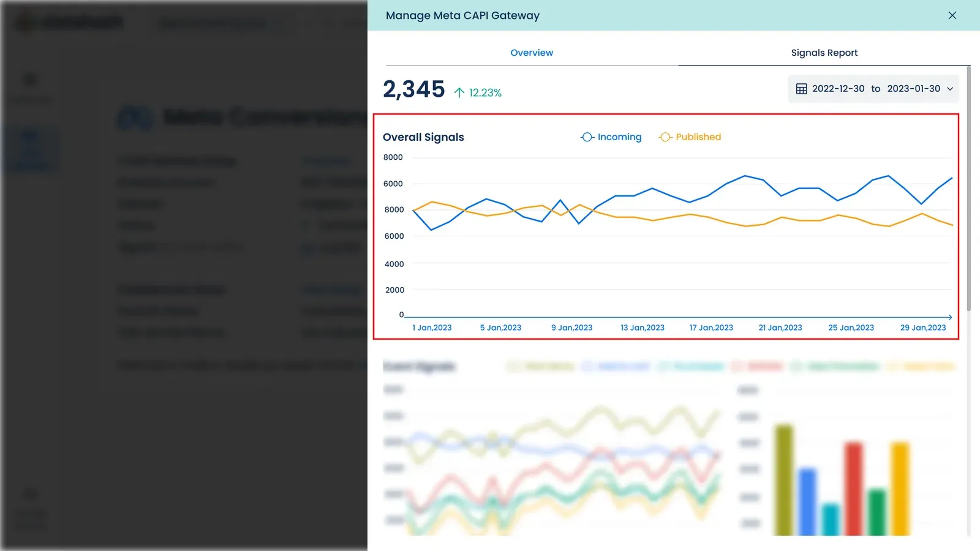Open the Signals Report tab
The image size is (980, 551).
824,53
